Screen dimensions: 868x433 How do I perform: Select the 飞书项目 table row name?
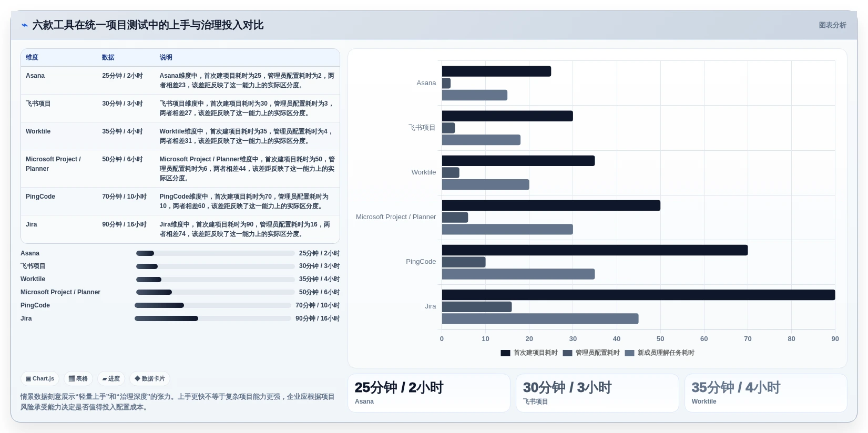click(x=38, y=104)
